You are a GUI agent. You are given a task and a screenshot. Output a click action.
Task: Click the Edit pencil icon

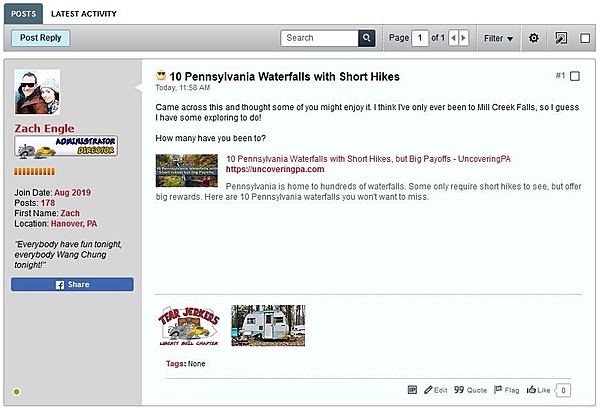[434, 389]
